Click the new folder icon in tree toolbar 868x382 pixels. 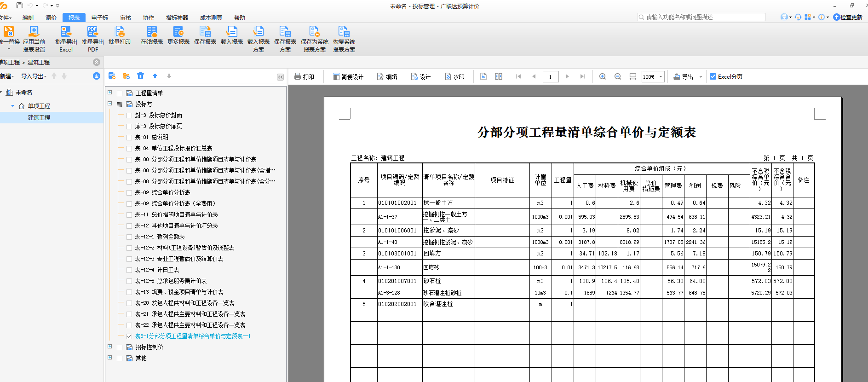126,76
